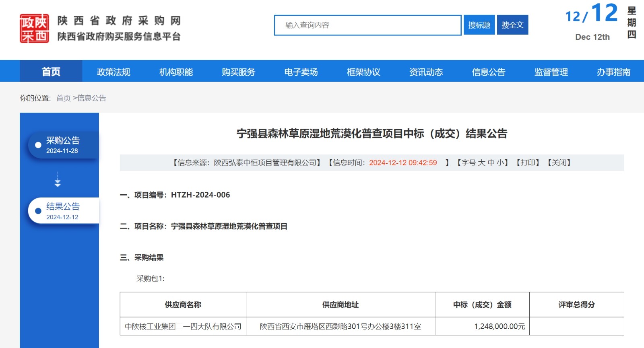This screenshot has width=644, height=348.
Task: Open the 电子卖场 menu
Action: pyautogui.click(x=301, y=72)
